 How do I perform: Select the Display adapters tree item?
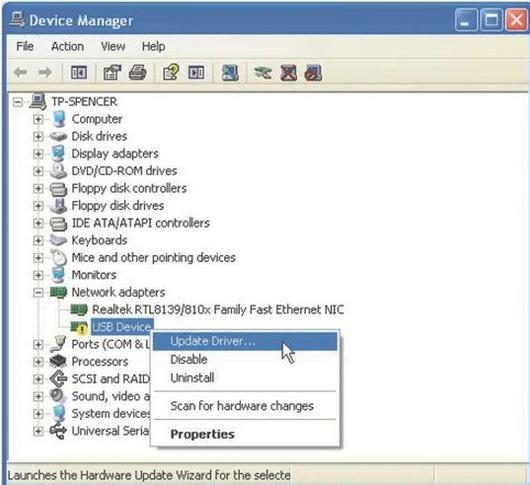pyautogui.click(x=115, y=154)
